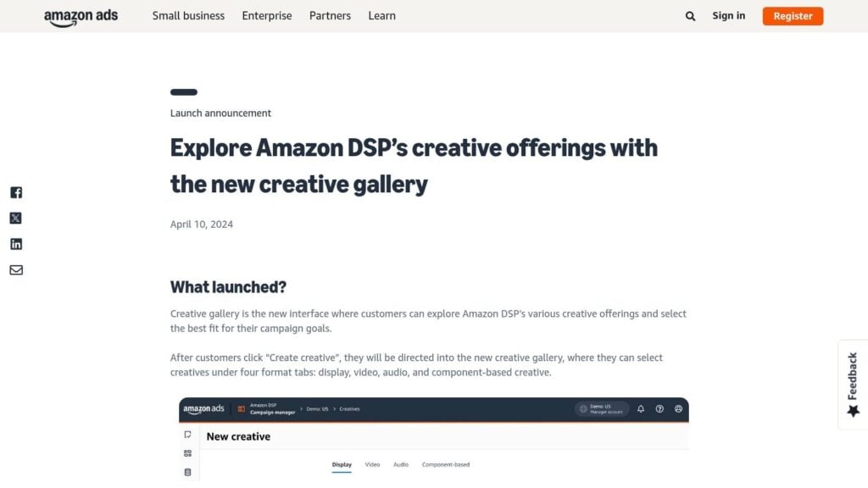
Task: Share the article via the email envelope icon
Action: (15, 269)
